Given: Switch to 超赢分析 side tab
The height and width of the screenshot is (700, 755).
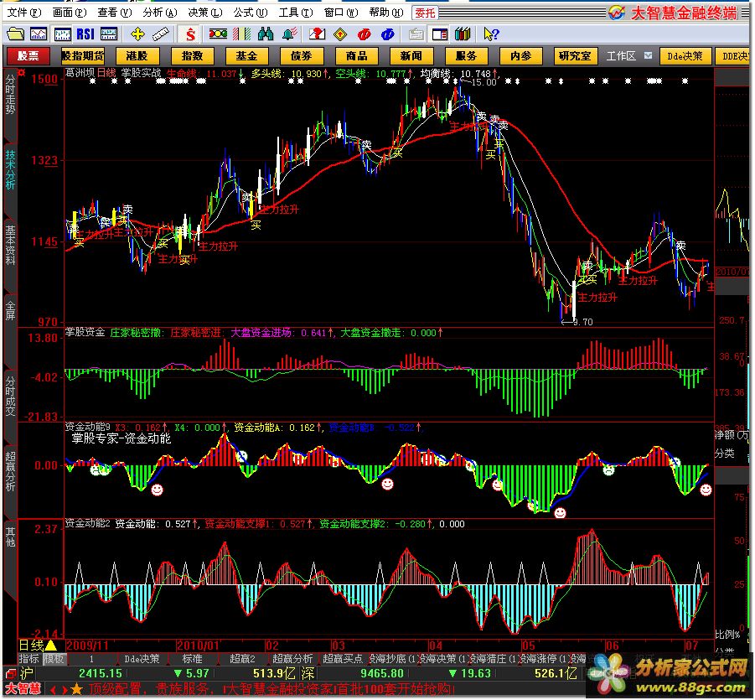Looking at the screenshot, I should 10,472.
